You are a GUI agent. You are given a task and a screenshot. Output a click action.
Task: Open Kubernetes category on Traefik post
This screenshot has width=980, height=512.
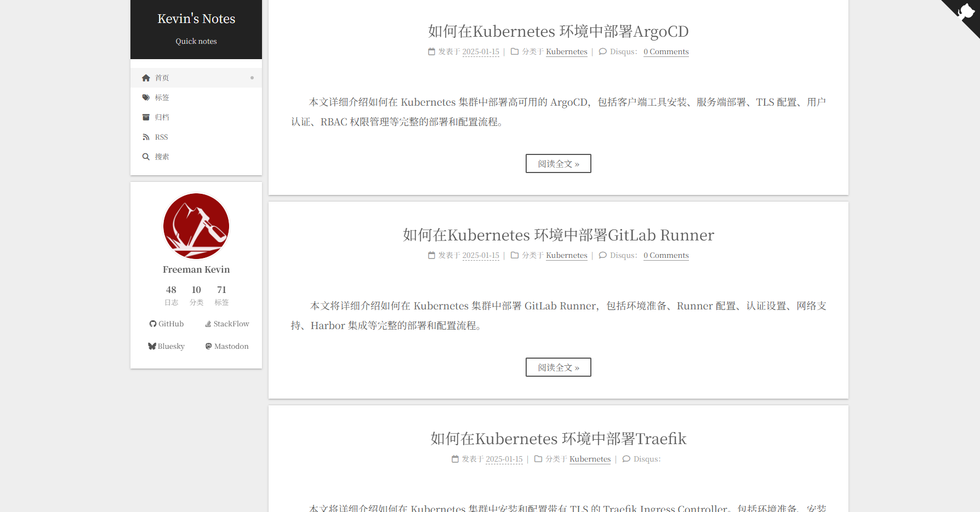(590, 459)
